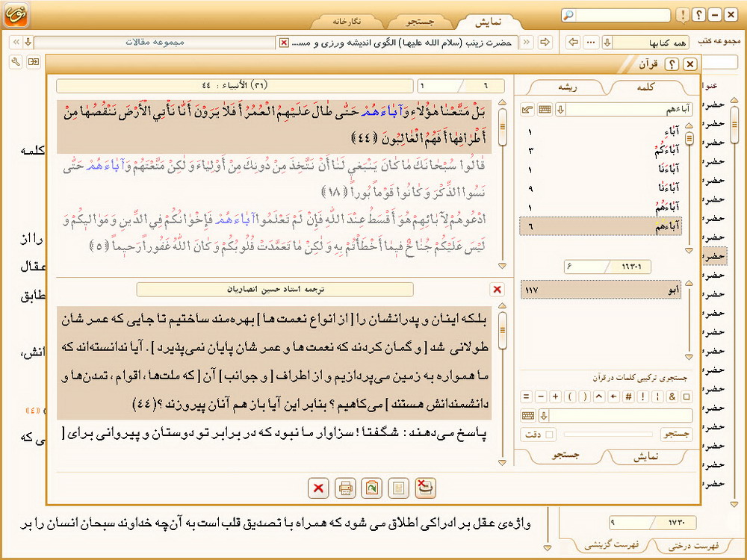The image size is (747, 560).
Task: Click the ampersand operator button
Action: (x=672, y=396)
